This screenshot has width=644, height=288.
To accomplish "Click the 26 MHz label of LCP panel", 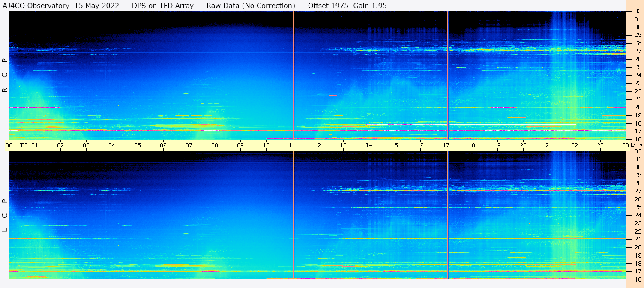I will 638,199.
